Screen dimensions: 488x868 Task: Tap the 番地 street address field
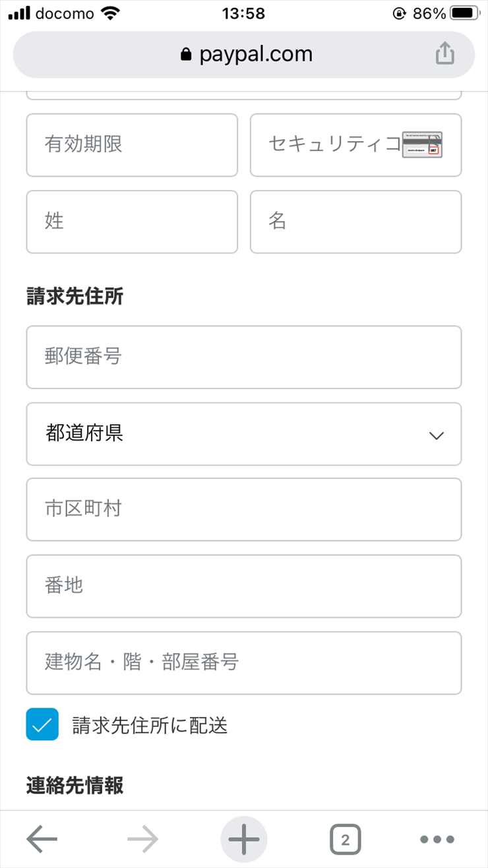243,586
